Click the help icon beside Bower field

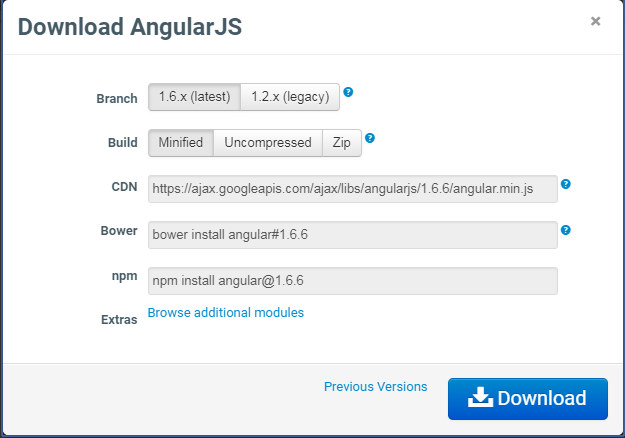566,230
